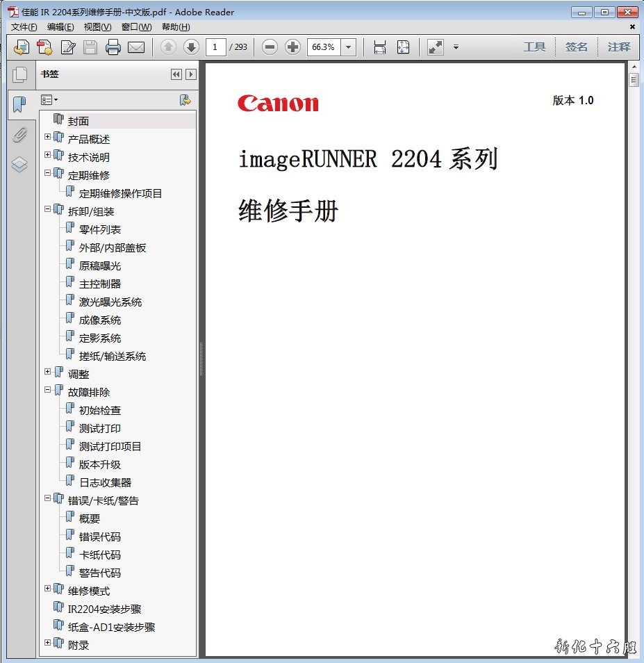Collapse the 拆卸/组装 bookmark

click(48, 209)
